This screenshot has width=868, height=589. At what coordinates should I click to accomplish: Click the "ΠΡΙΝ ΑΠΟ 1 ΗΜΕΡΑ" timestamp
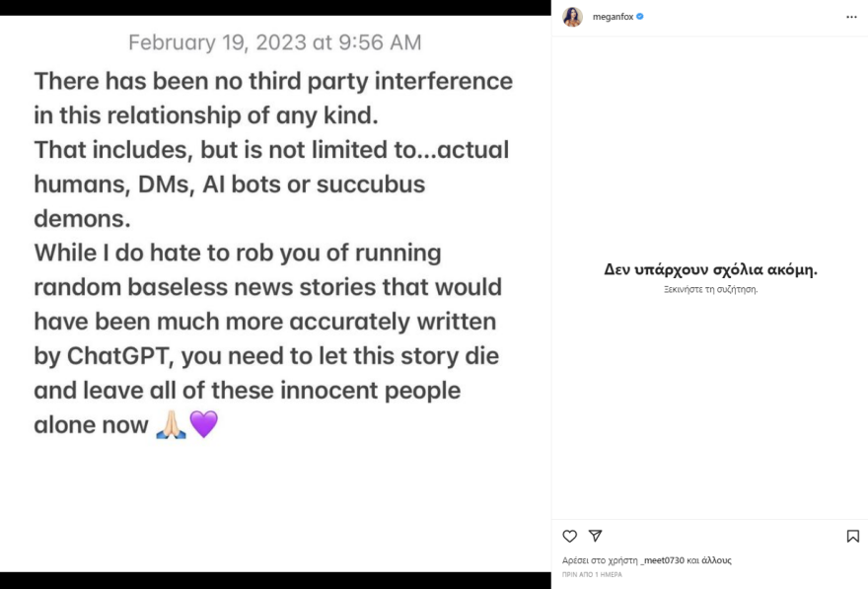tap(592, 574)
